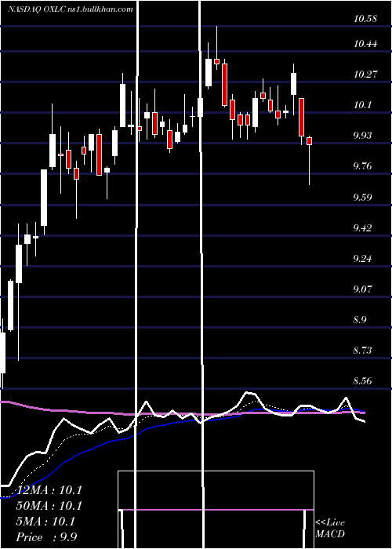Click the 8.9 price axis label
Screen dimensions: 392x549
(x=359, y=320)
